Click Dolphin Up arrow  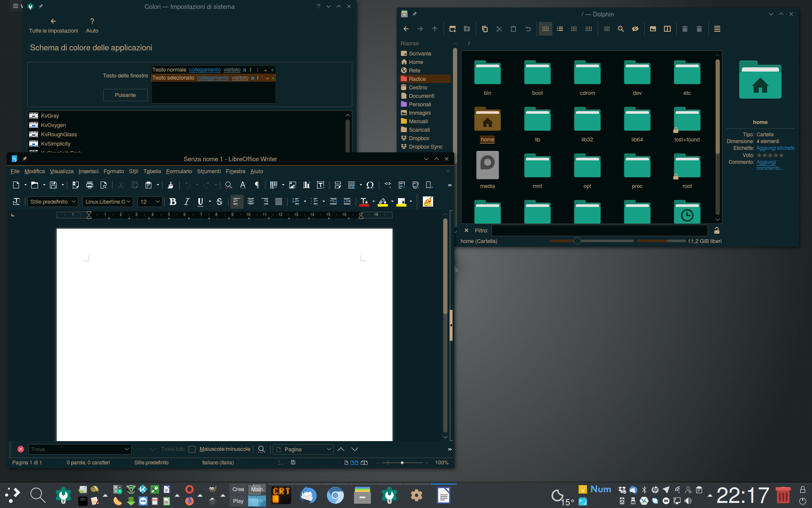click(435, 29)
